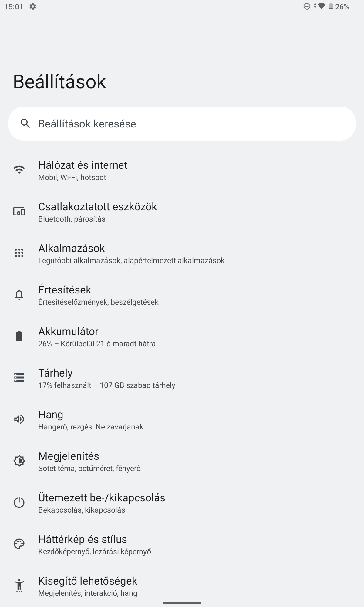Tap the brightness icon beside Megjelenítés
This screenshot has width=364, height=607.
(x=19, y=461)
